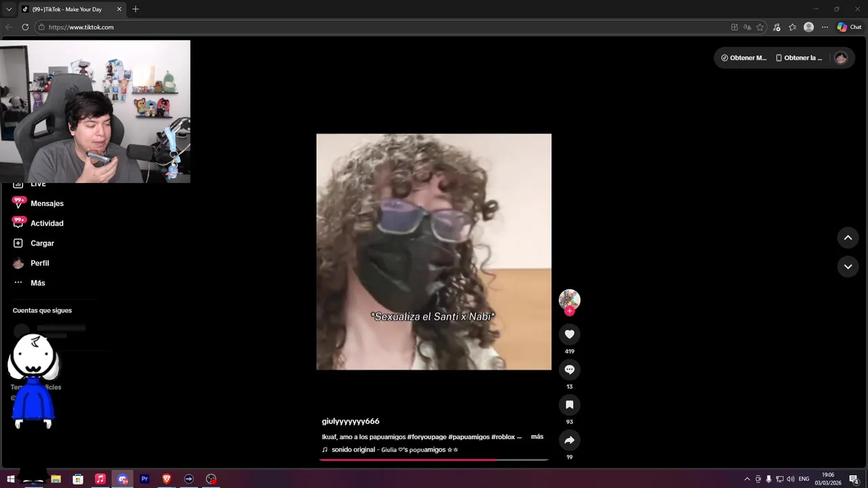Bookmark this TikTok video
This screenshot has width=868, height=488.
tap(570, 405)
